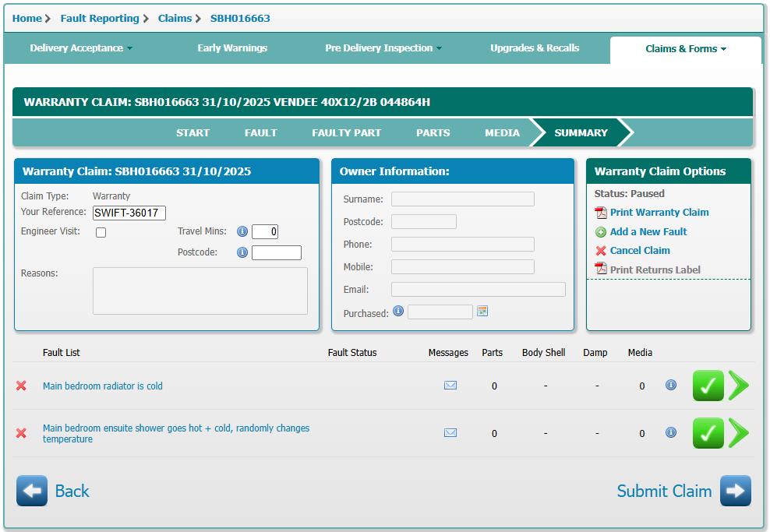Enable the Engineer Visit checkbox
The image size is (770, 532).
tap(101, 232)
